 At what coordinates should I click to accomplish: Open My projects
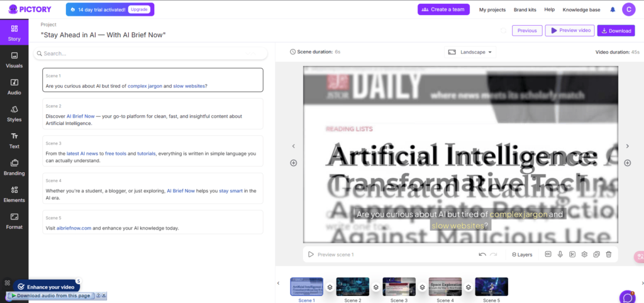click(x=492, y=9)
